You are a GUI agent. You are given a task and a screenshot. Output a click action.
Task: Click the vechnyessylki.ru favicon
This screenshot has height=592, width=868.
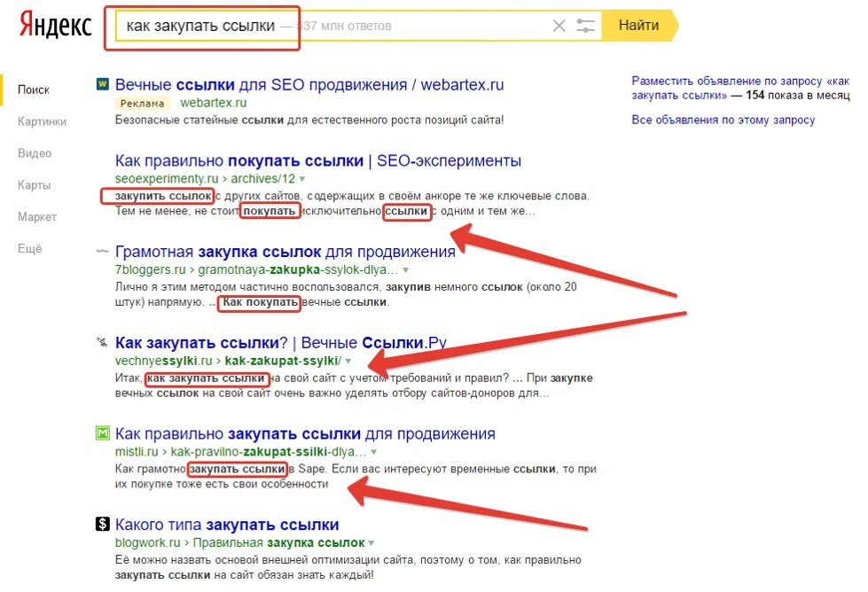click(x=103, y=342)
